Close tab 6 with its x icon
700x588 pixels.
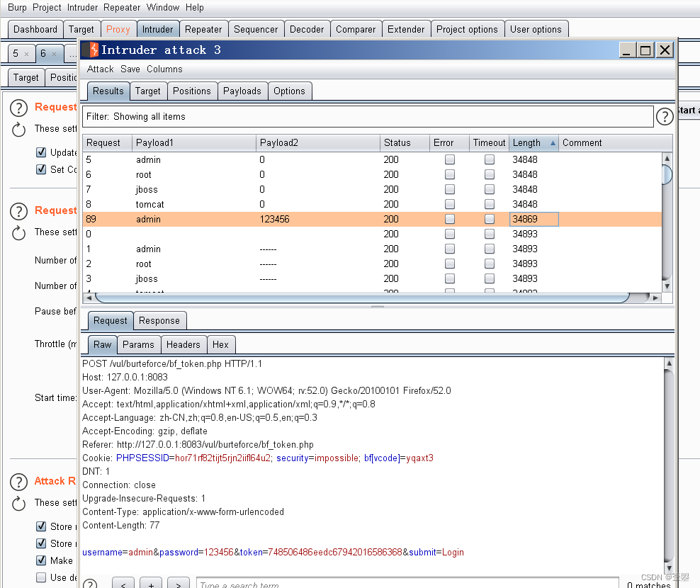54,54
